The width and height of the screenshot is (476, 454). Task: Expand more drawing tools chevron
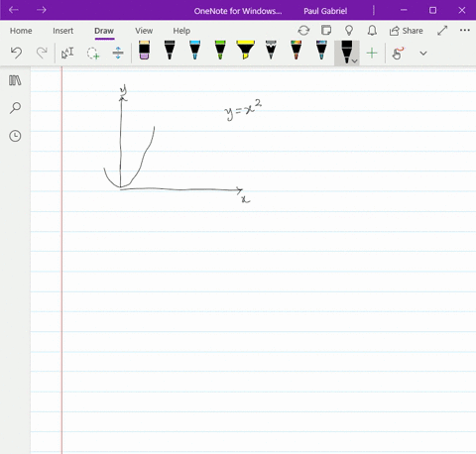(x=423, y=54)
